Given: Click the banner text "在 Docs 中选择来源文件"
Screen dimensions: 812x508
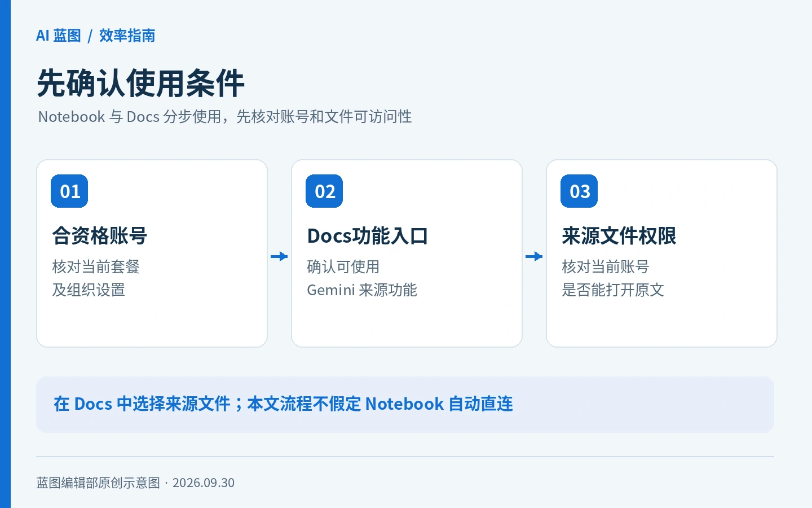Looking at the screenshot, I should click(142, 404).
